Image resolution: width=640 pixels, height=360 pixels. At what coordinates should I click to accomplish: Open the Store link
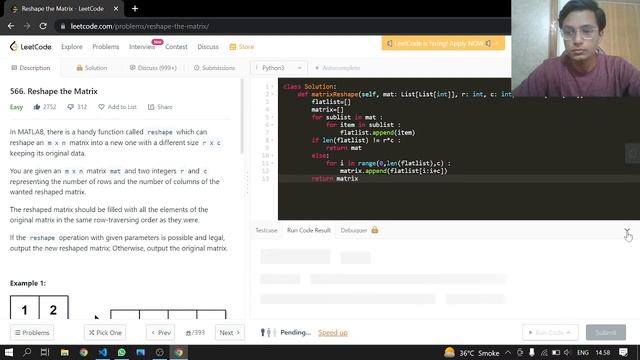(x=242, y=47)
